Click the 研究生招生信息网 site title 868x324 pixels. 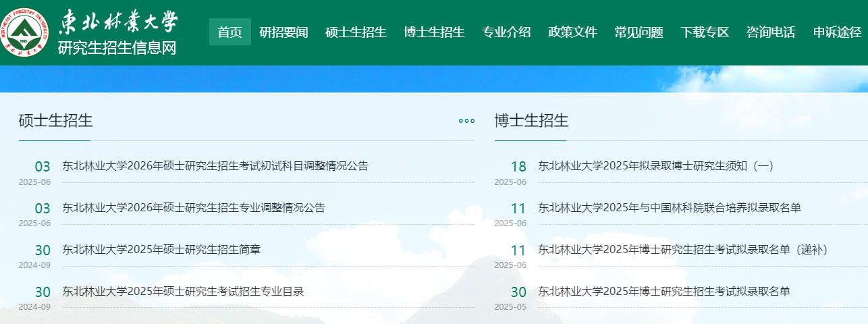coord(117,49)
